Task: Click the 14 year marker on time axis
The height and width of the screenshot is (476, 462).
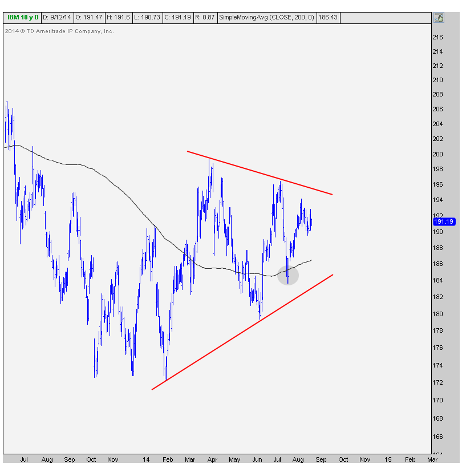Action: (146, 459)
